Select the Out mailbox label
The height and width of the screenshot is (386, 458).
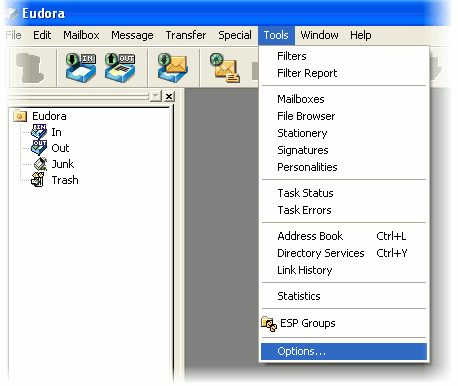click(60, 148)
